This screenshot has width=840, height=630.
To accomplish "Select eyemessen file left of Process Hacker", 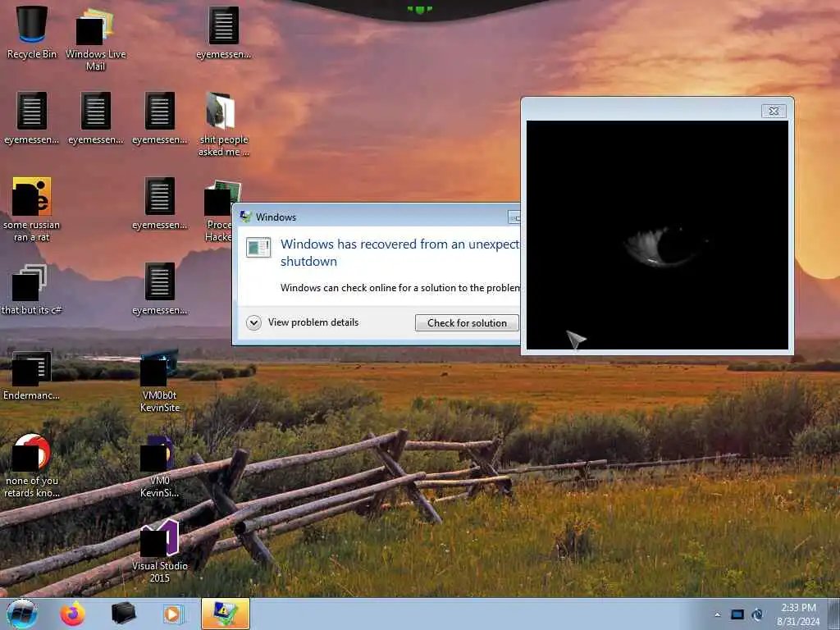I will point(160,203).
